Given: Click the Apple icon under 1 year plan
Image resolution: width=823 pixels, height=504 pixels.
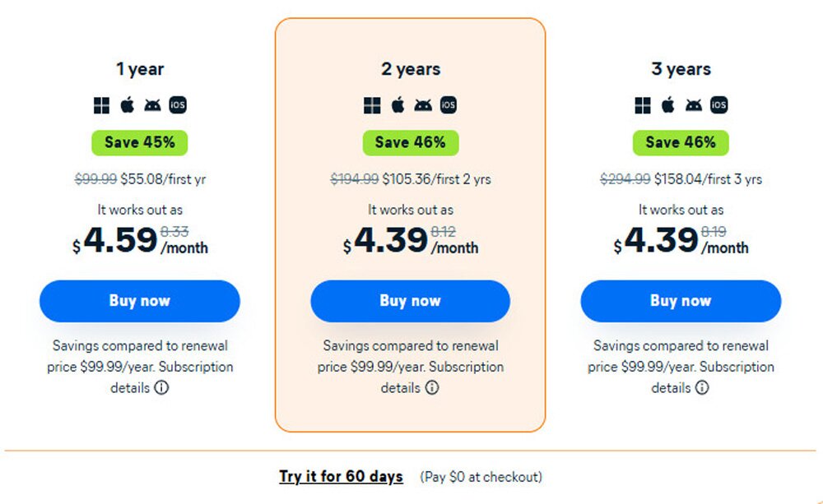Looking at the screenshot, I should click(127, 105).
